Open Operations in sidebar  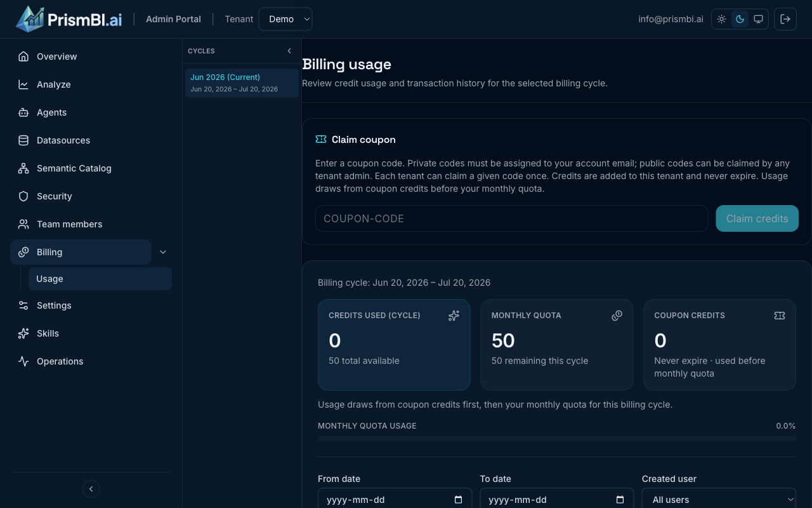(x=91, y=361)
